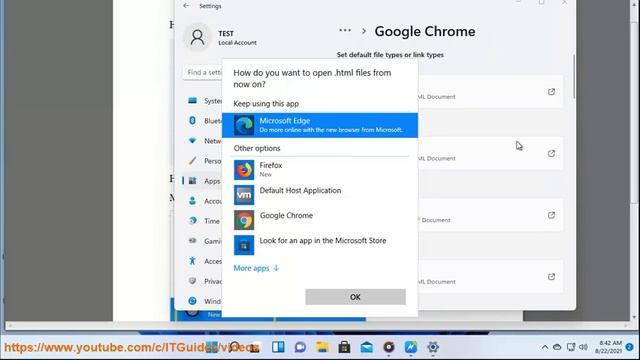Open the Mail app on the taskbar

pyautogui.click(x=367, y=347)
